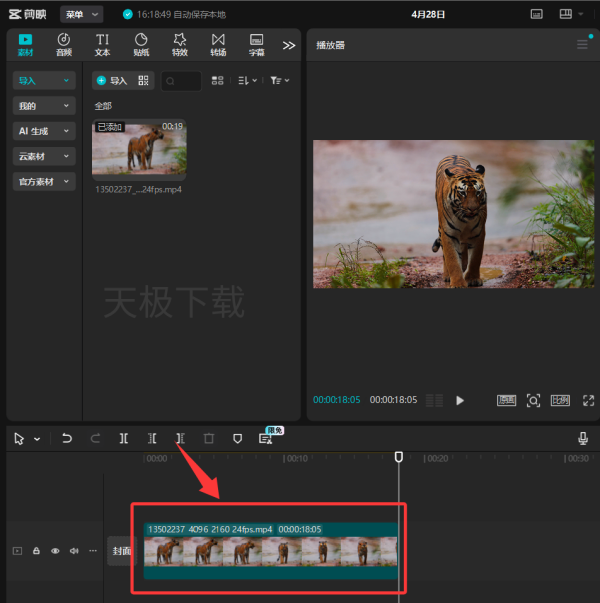This screenshot has height=603, width=600.
Task: Toggle the 原画 original quality button
Action: (x=506, y=400)
